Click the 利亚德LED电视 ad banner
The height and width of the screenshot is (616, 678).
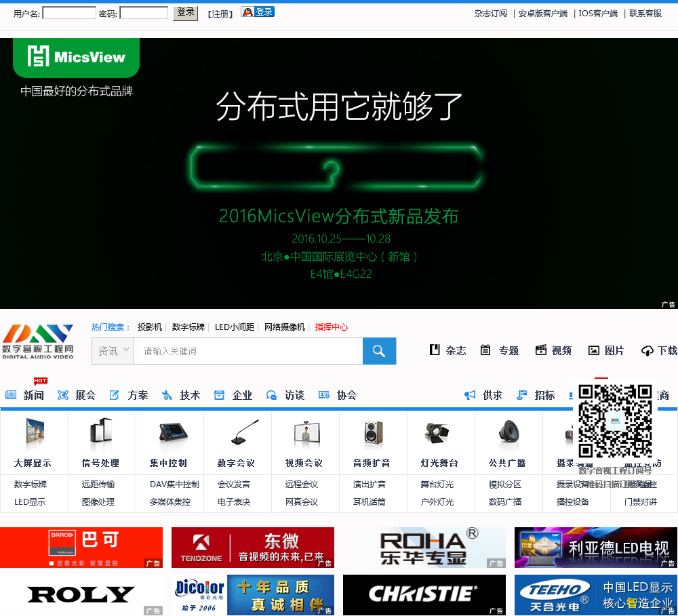[596, 548]
